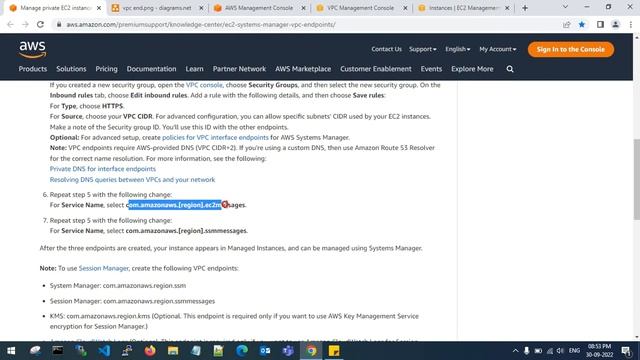The height and width of the screenshot is (360, 640).
Task: Open the Session Manager link
Action: click(104, 269)
